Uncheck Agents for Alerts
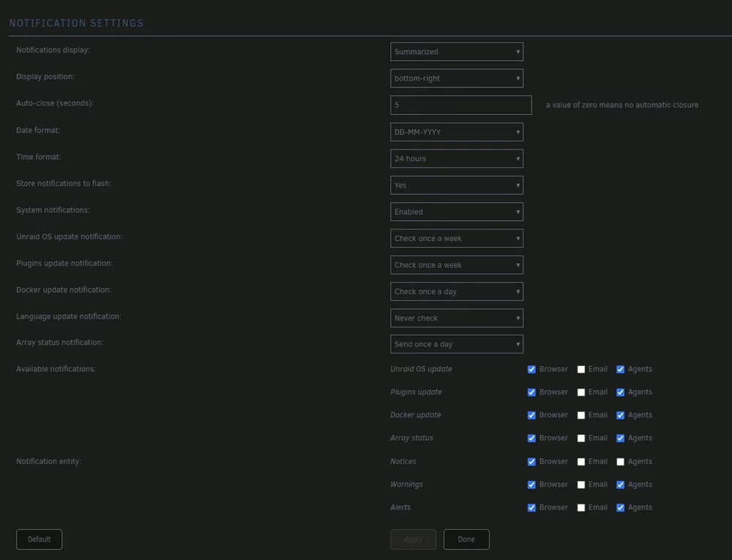Screen dimensions: 732x560 pos(620,507)
